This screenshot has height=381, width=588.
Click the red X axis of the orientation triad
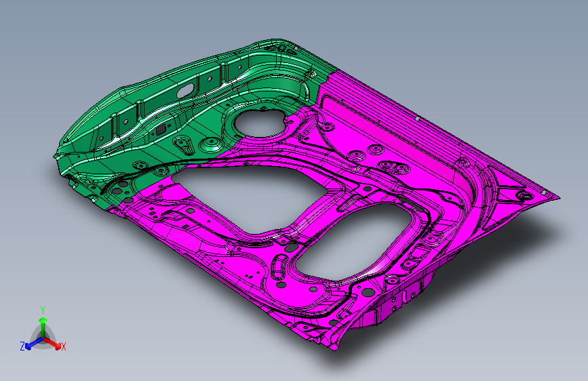pyautogui.click(x=52, y=343)
